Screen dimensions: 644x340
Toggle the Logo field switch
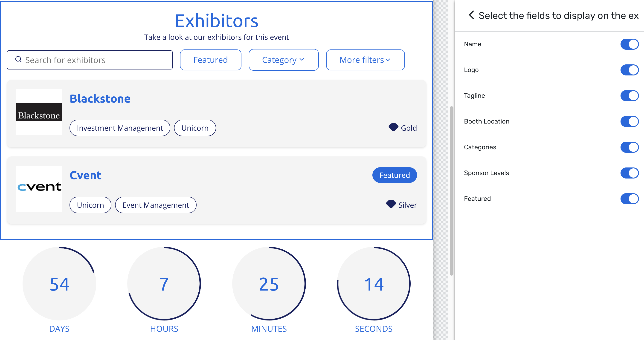click(629, 70)
